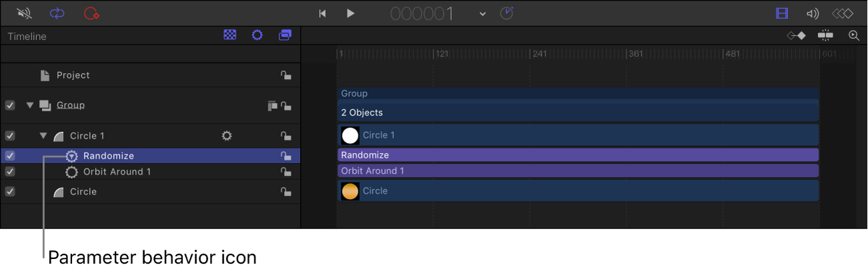Image resolution: width=868 pixels, height=277 pixels.
Task: Uncheck the Randomize behavior checkbox
Action: 10,156
